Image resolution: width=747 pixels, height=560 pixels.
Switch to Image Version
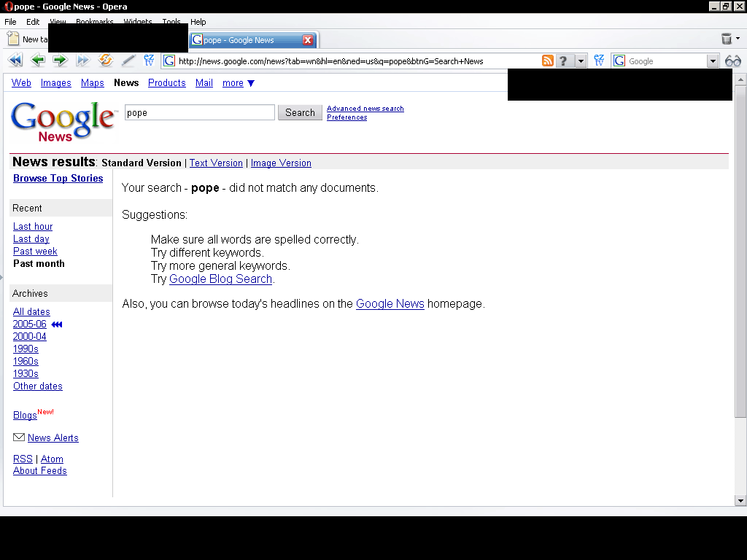coord(281,163)
